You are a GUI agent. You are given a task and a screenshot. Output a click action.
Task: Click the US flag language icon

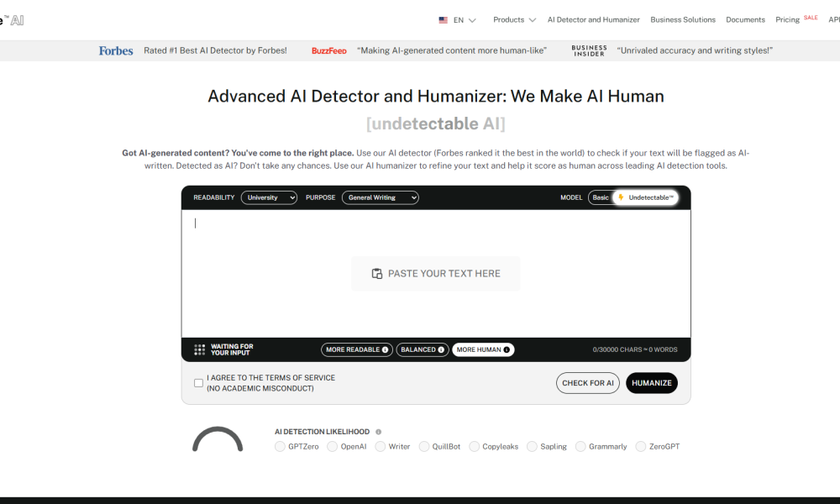(443, 20)
